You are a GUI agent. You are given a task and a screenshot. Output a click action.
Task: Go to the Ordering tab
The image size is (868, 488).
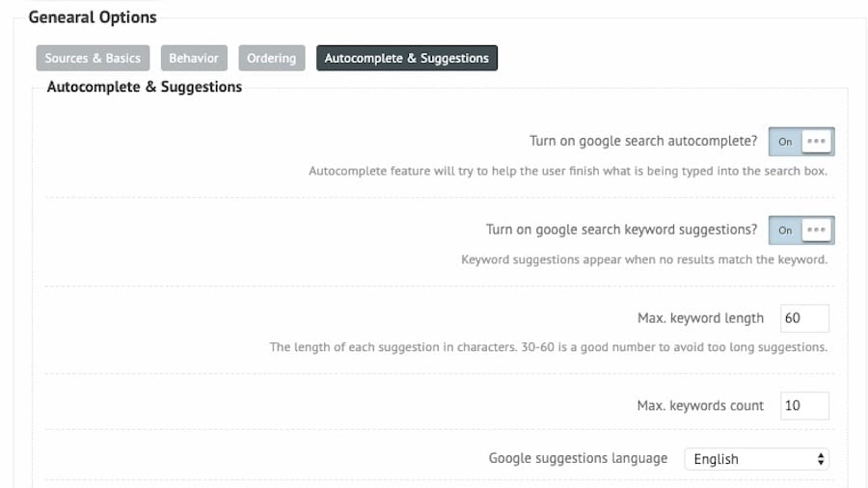pyautogui.click(x=271, y=58)
